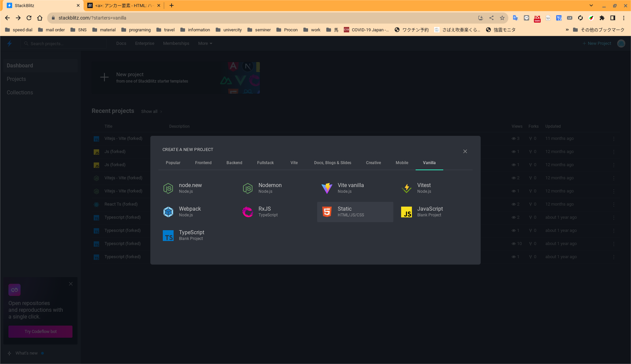
Task: Switch to the Popular tab
Action: [x=173, y=163]
